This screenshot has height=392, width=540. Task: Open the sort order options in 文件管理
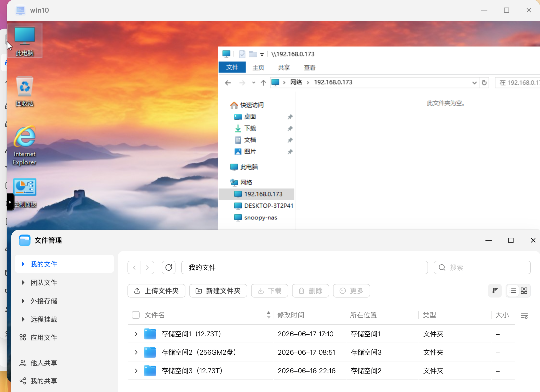(x=495, y=291)
